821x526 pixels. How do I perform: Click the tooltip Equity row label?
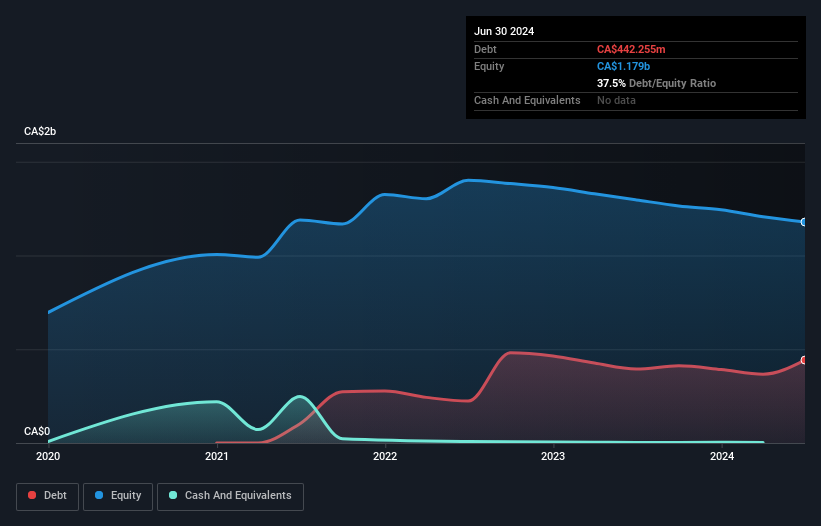(489, 66)
